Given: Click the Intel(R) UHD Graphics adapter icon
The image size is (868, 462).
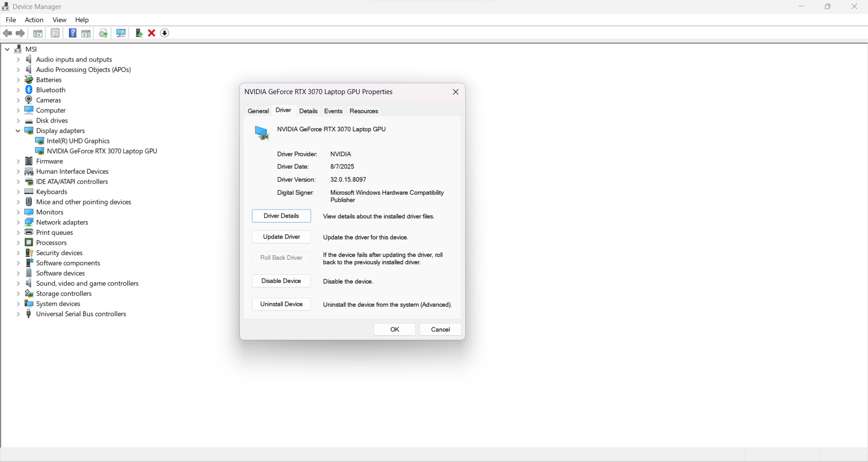Looking at the screenshot, I should click(x=40, y=141).
